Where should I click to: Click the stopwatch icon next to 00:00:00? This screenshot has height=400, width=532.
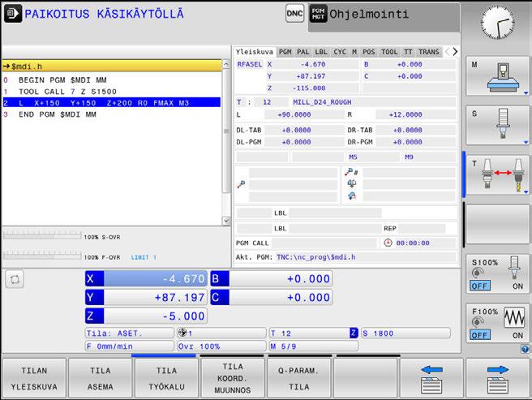click(388, 243)
